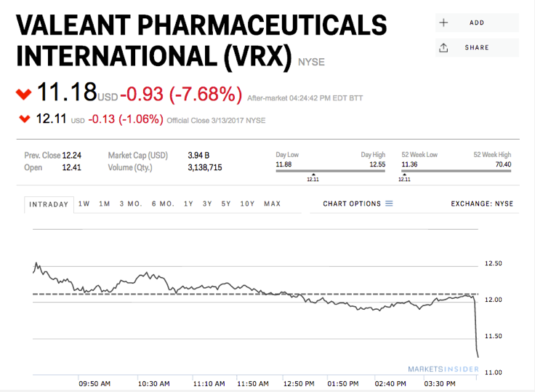535x392 pixels.
Task: Select the MAX chart range
Action: click(272, 204)
